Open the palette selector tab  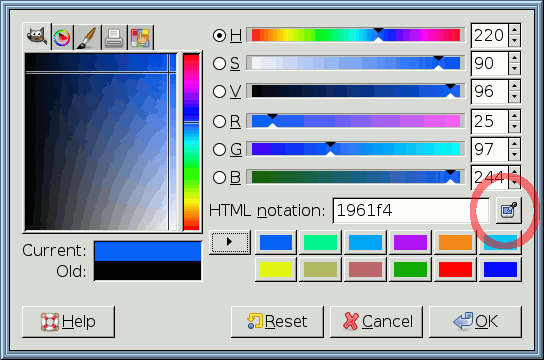coord(140,37)
